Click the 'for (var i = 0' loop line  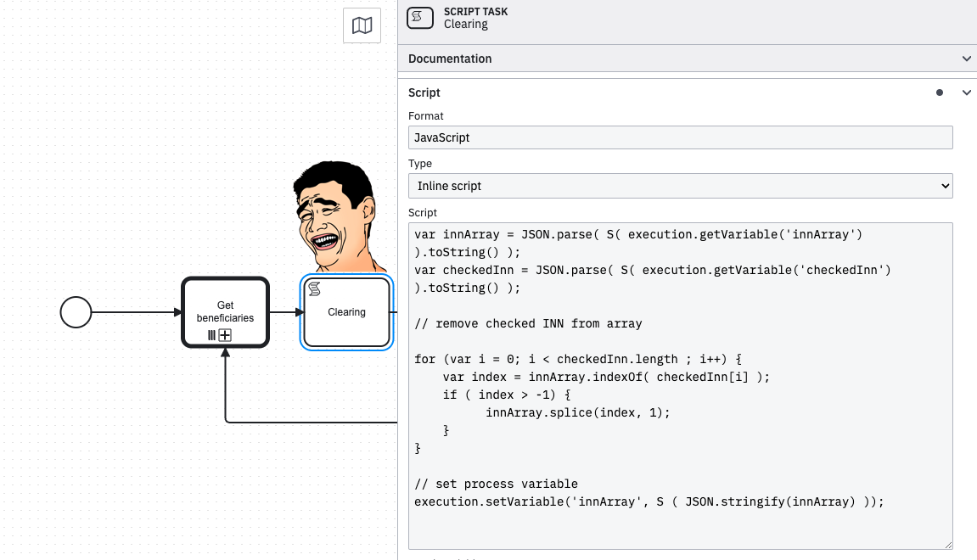coord(577,359)
